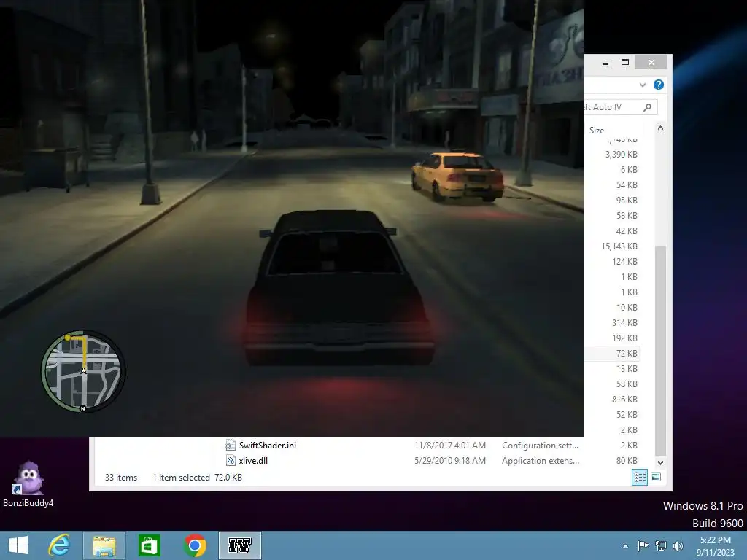Open network tray icon

pyautogui.click(x=660, y=545)
